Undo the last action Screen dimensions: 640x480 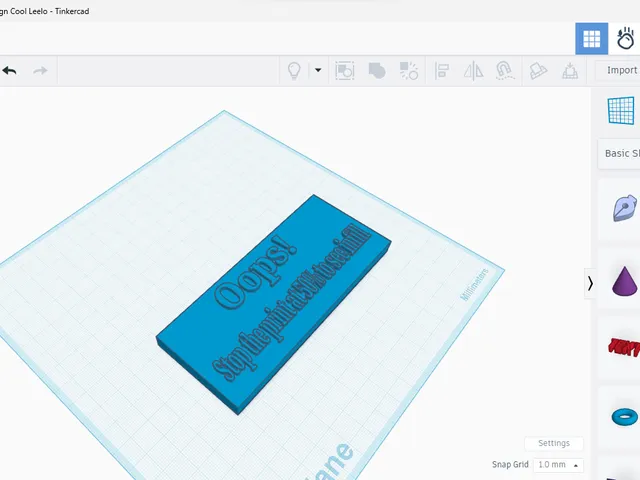pyautogui.click(x=9, y=71)
